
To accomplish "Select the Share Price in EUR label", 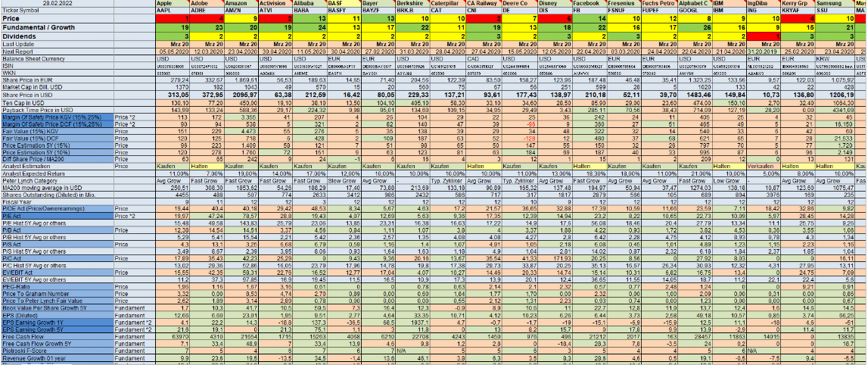I will (x=57, y=80).
